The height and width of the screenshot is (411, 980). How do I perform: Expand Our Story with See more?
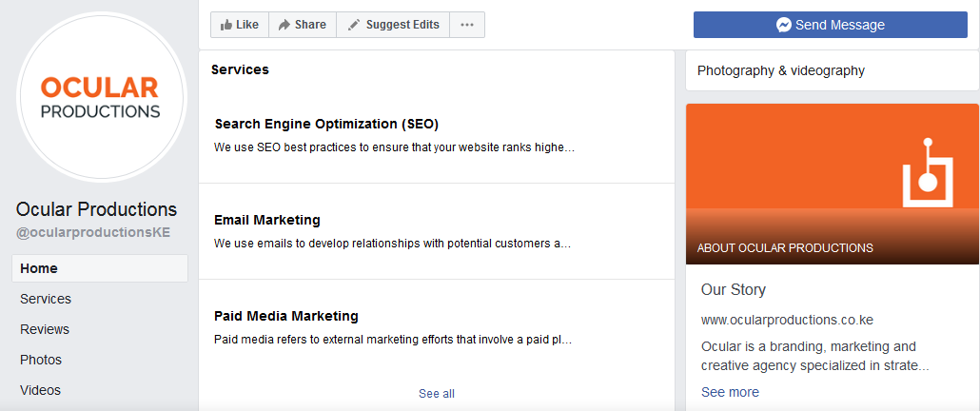coord(730,392)
